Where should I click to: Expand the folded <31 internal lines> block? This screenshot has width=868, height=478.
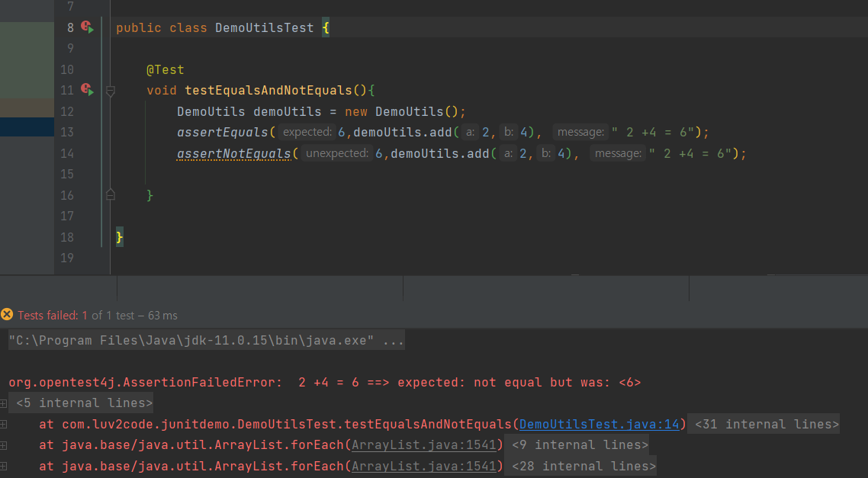[764, 425]
